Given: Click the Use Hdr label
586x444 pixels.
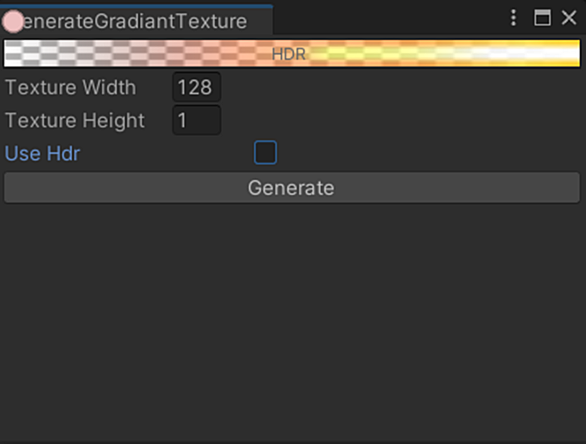Looking at the screenshot, I should coord(42,153).
